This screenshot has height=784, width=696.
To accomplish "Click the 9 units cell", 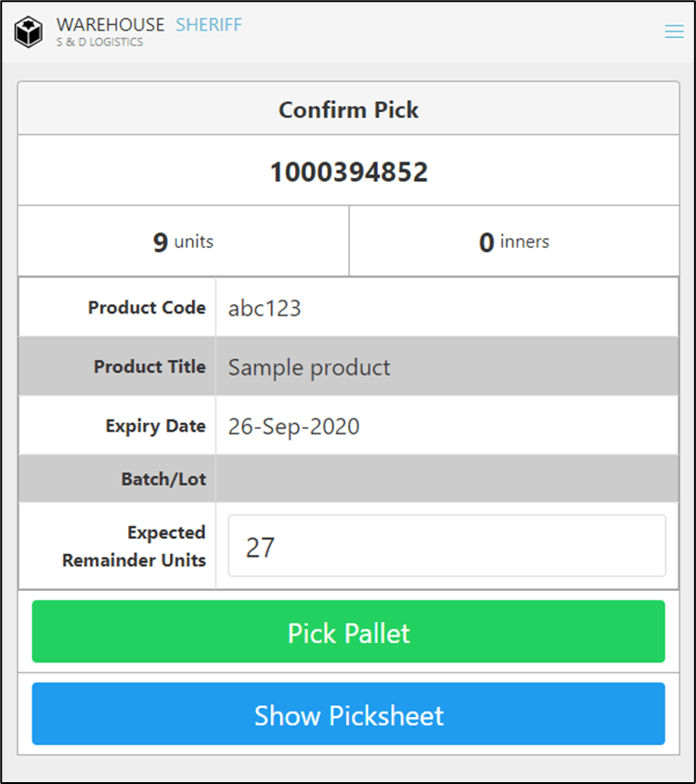I will point(184,242).
